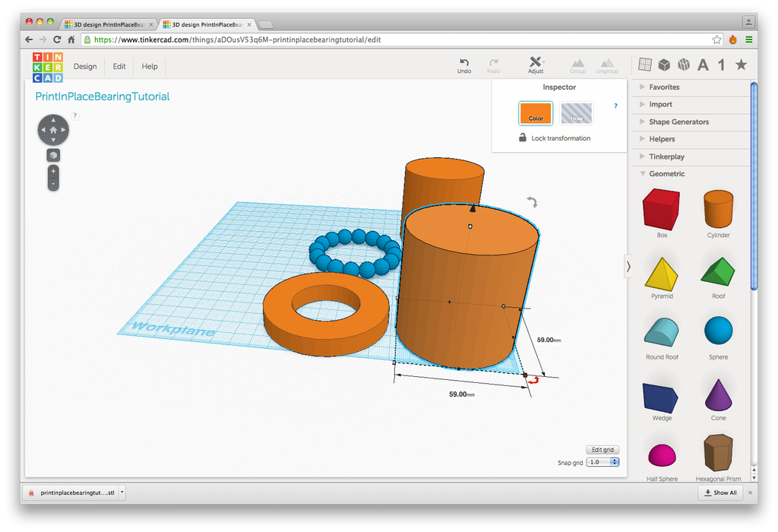This screenshot has width=778, height=532.
Task: Collapse the shapes sidebar with the chevron
Action: [628, 267]
